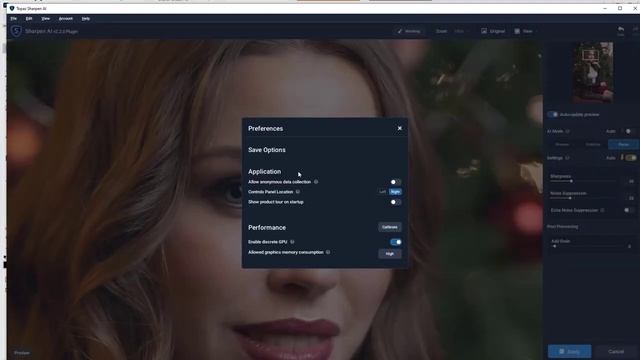Select the middle AI model tab
The height and width of the screenshot is (360, 640).
pos(593,144)
